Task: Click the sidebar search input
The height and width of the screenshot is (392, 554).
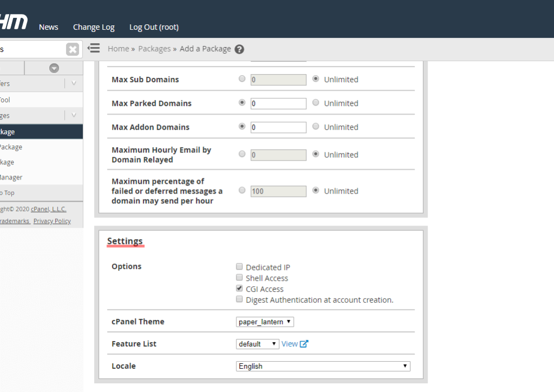Action: (32, 49)
